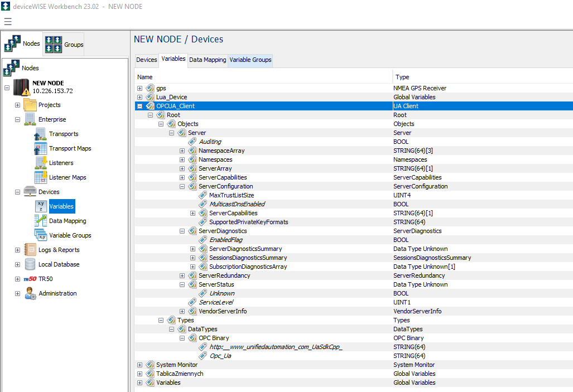The image size is (573, 392).
Task: Switch to the Devices tab
Action: (x=147, y=60)
